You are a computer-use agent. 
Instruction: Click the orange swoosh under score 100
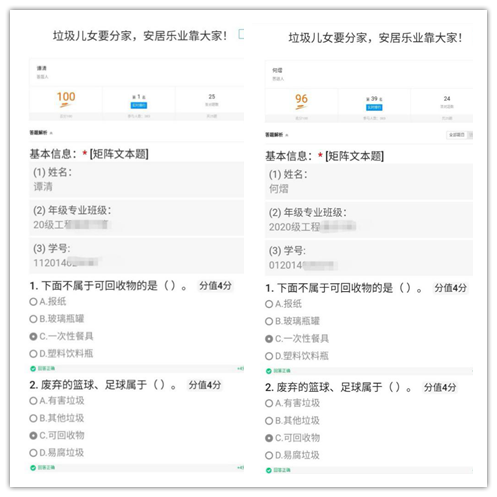pyautogui.click(x=65, y=105)
